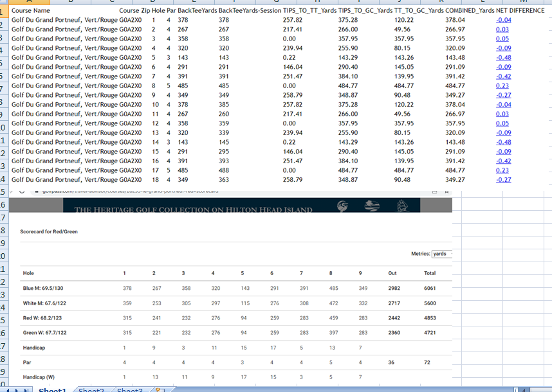Viewport: 552px width, 392px height.
Task: Insert a new worksheet using the tab icon
Action: [x=160, y=390]
